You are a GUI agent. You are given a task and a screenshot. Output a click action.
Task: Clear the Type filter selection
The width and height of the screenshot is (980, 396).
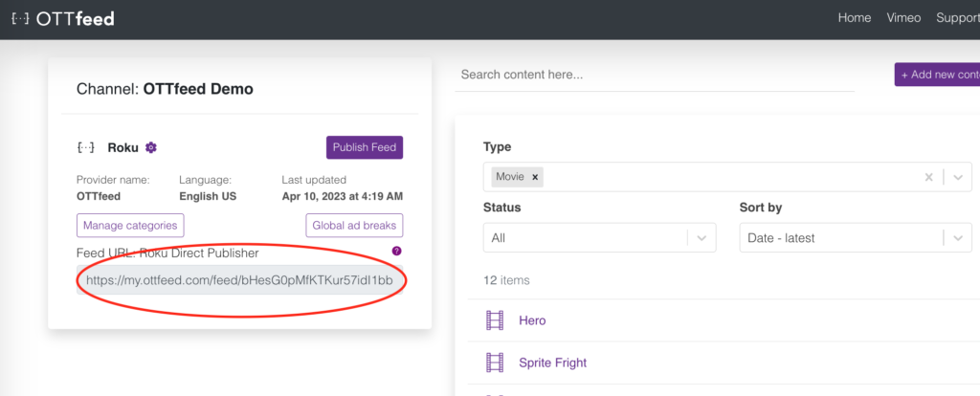click(928, 177)
